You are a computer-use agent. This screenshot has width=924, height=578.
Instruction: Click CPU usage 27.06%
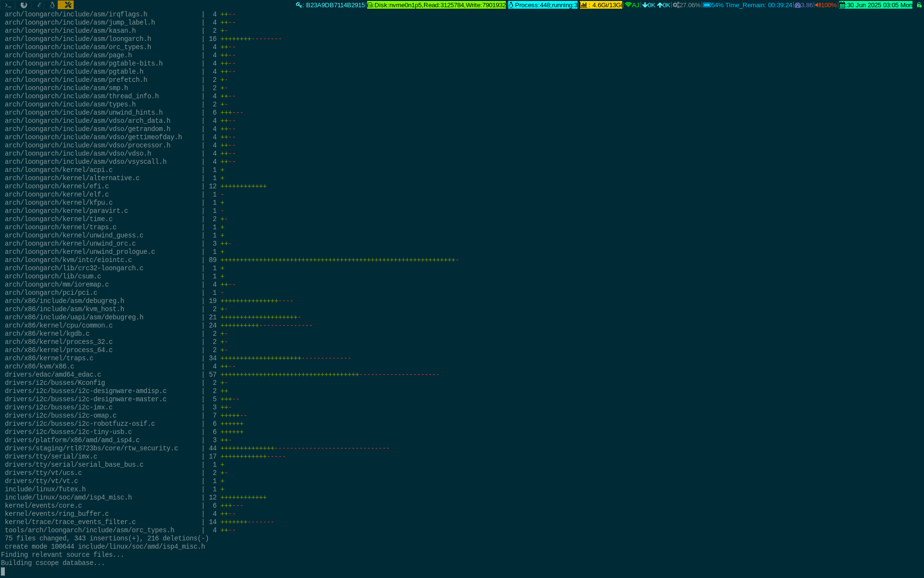click(690, 5)
